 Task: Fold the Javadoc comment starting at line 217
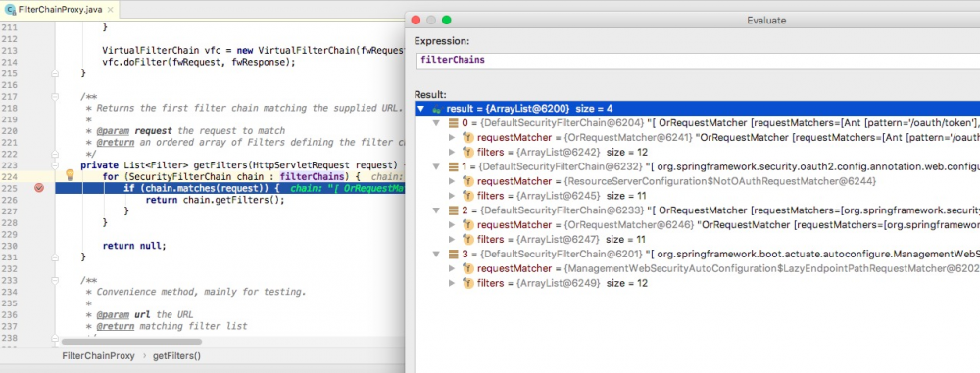click(x=55, y=97)
